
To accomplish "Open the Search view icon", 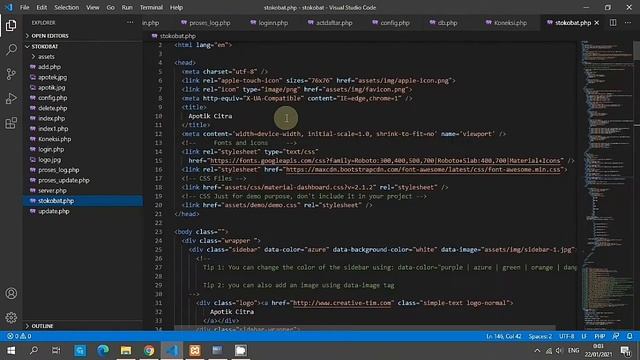I will coord(11,50).
